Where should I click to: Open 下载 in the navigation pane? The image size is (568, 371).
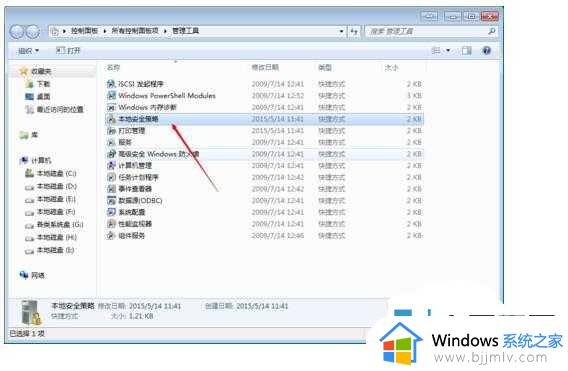(x=43, y=84)
